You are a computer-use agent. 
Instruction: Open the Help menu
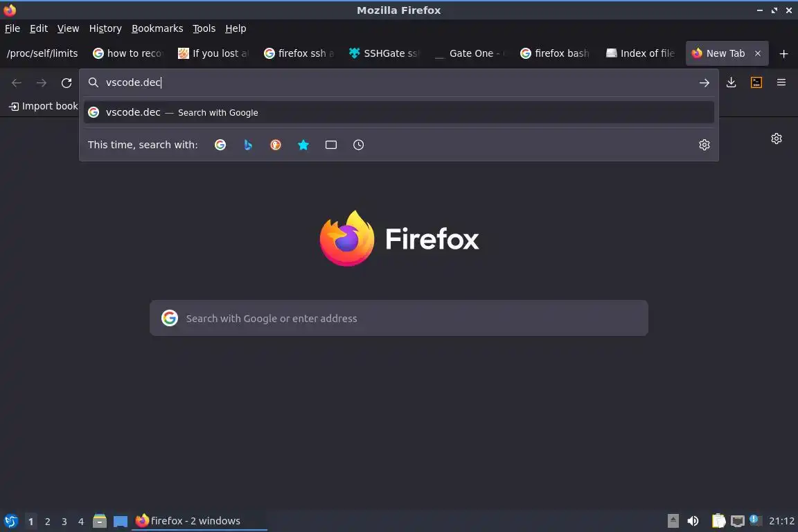(x=235, y=28)
